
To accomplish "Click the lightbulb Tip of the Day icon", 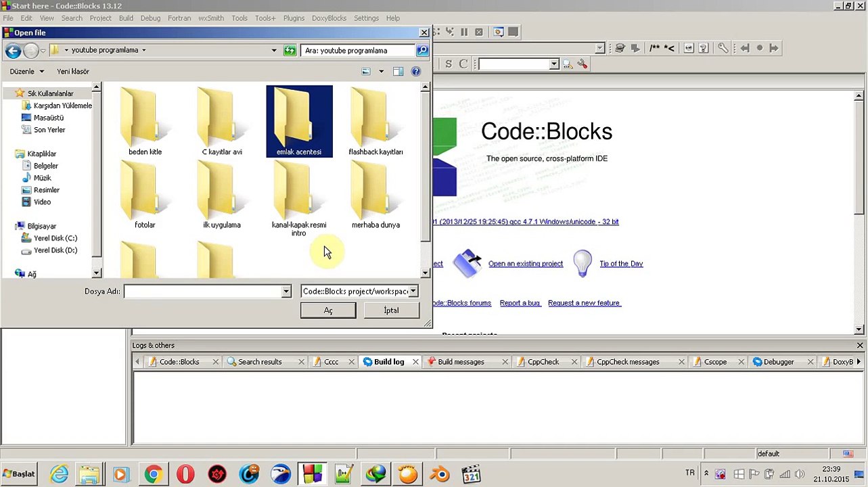I will coord(582,263).
